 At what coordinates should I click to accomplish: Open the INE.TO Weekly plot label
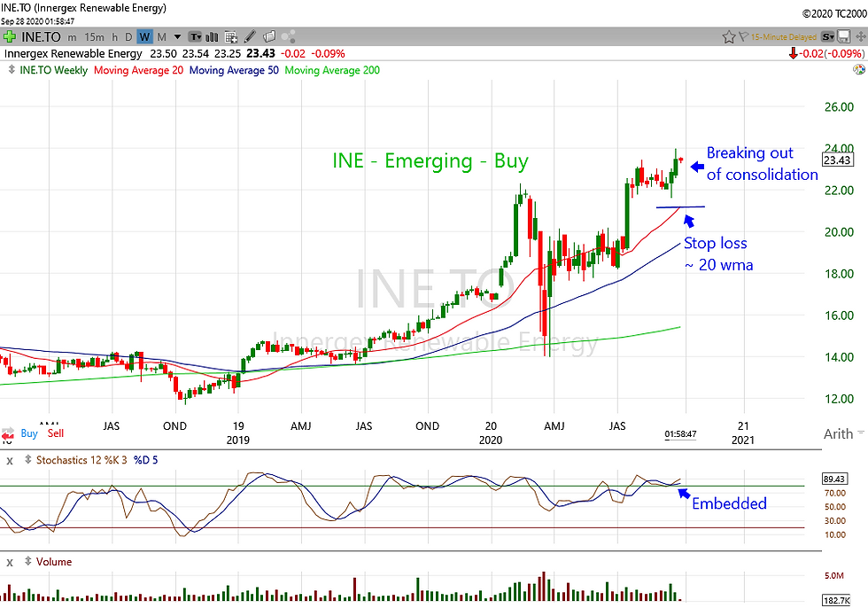pyautogui.click(x=54, y=70)
